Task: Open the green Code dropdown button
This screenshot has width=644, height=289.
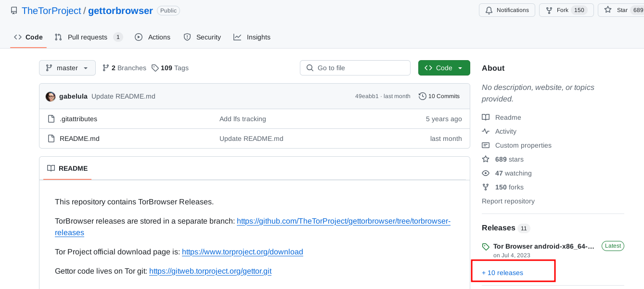Action: pyautogui.click(x=444, y=68)
